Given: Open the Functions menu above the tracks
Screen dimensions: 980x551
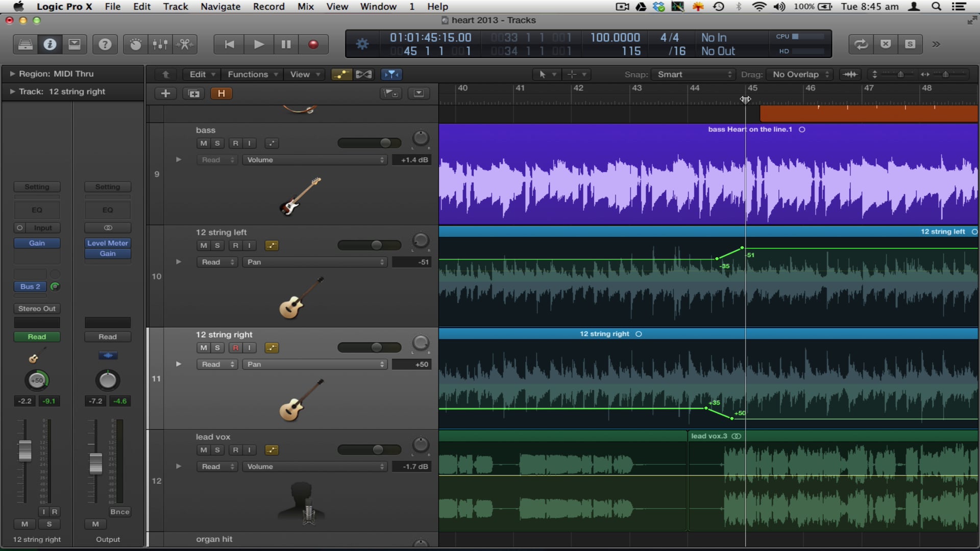Looking at the screenshot, I should point(252,74).
